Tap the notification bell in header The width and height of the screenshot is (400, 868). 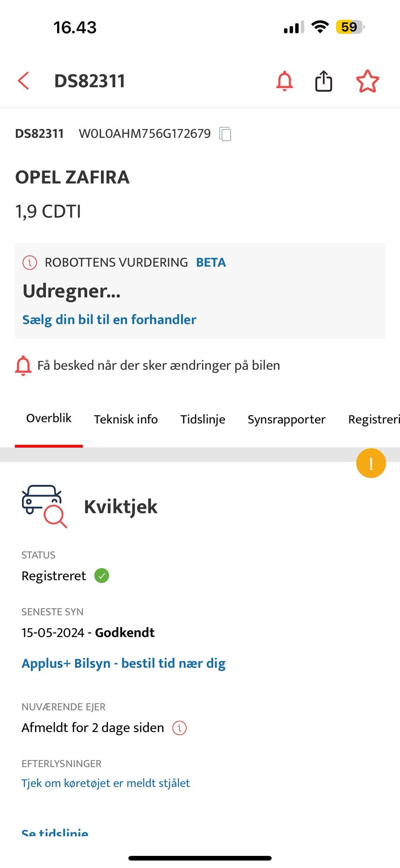click(x=285, y=81)
